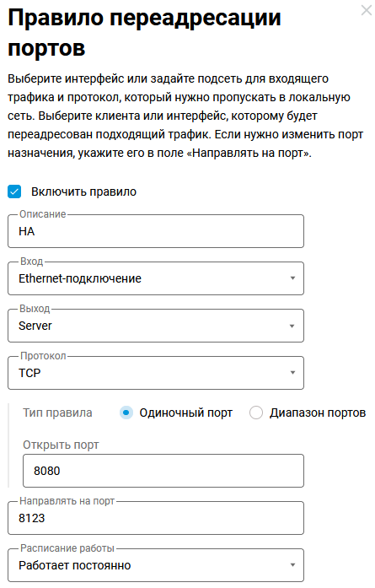Open the Выход dropdown showing Server
375x588 pixels.
[x=156, y=326]
